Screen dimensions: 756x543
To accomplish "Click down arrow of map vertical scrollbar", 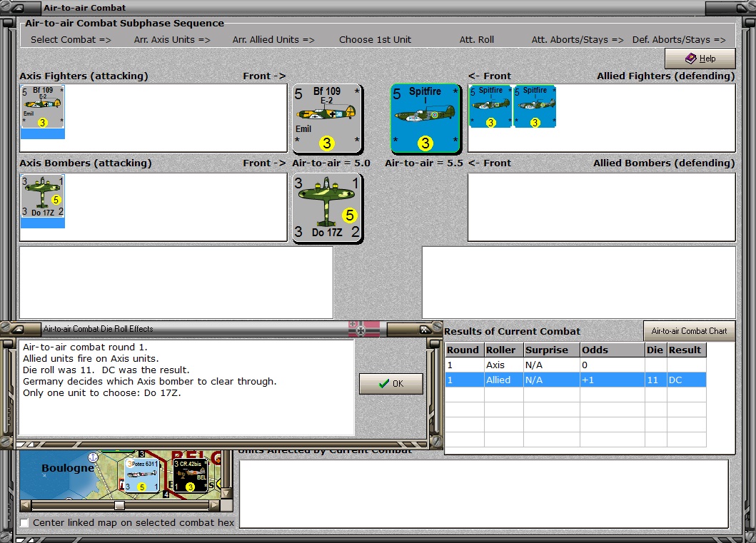I will tap(226, 494).
